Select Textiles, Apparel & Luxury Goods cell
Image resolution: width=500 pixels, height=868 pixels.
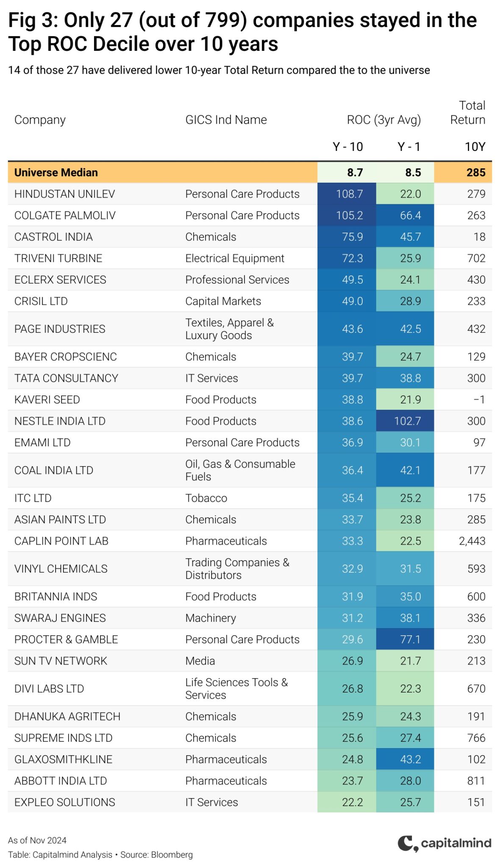229,329
